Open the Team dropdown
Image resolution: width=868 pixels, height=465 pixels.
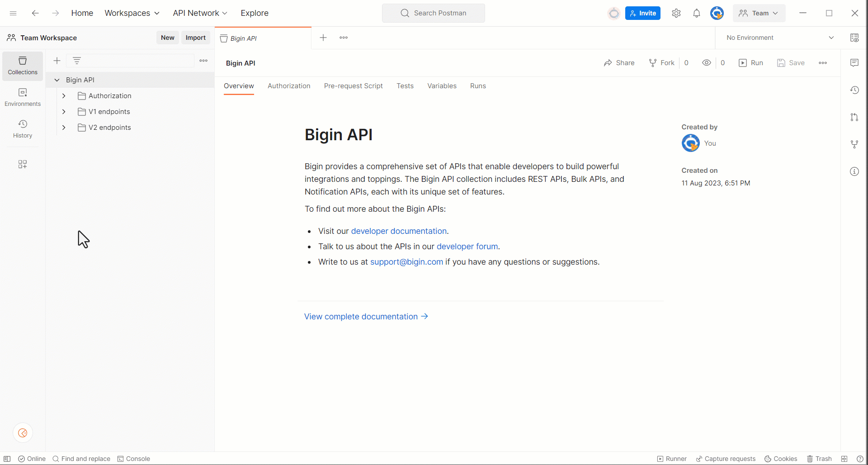point(759,13)
